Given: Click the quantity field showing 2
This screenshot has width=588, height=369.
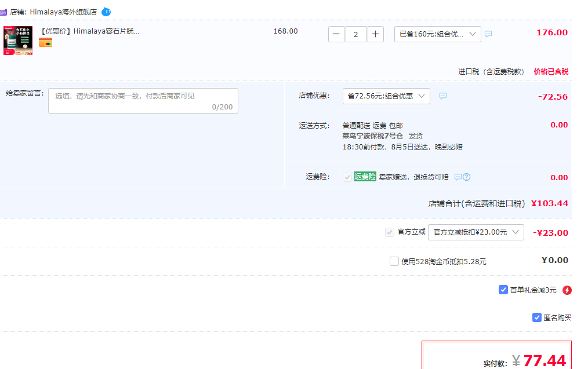Looking at the screenshot, I should click(x=356, y=34).
